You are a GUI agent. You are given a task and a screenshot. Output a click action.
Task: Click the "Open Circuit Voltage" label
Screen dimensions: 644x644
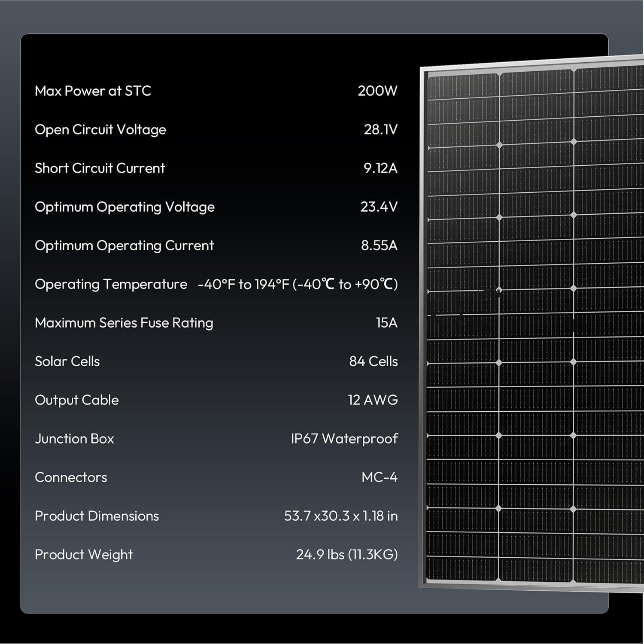point(100,130)
